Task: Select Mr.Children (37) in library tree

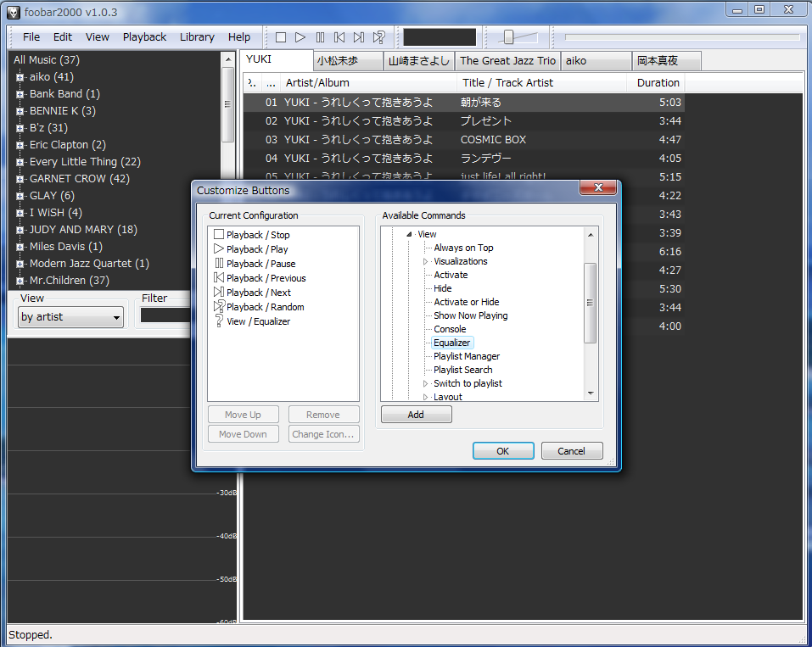Action: (x=70, y=281)
